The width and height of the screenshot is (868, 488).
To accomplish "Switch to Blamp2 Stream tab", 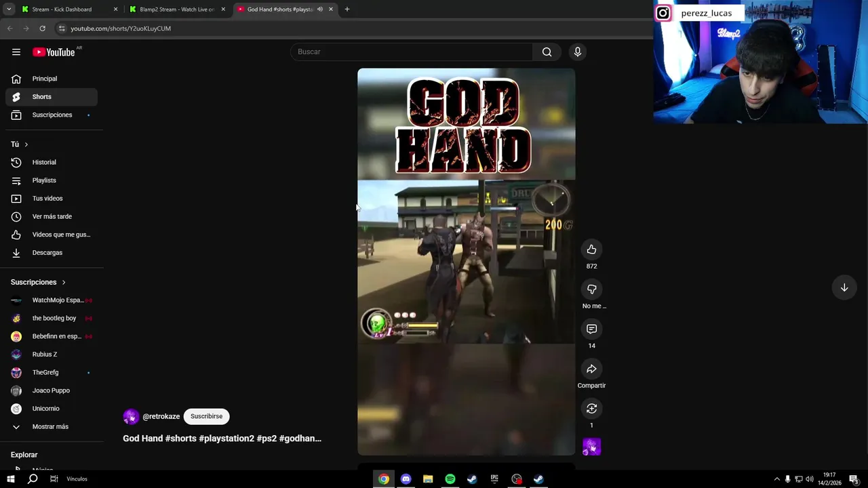I will (176, 9).
